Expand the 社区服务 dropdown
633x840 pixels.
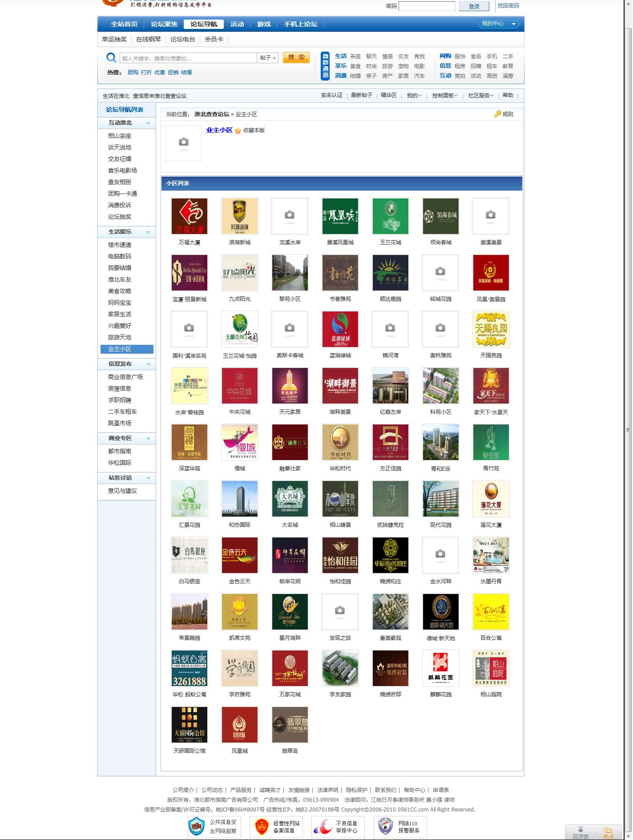(x=481, y=96)
